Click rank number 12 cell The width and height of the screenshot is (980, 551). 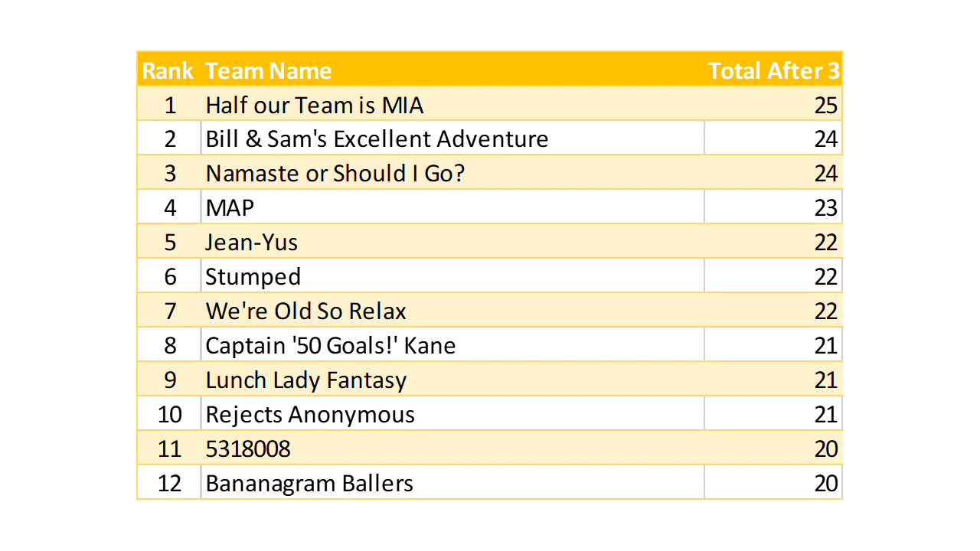coord(169,484)
